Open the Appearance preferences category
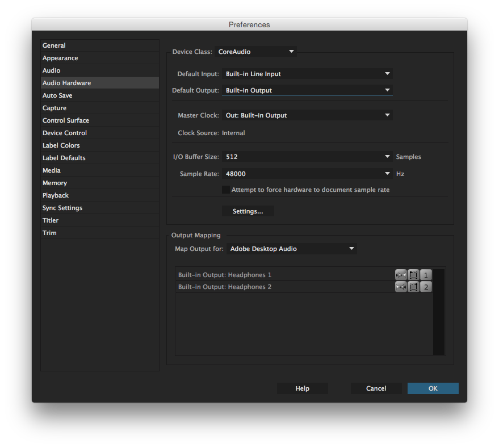 tap(100, 58)
